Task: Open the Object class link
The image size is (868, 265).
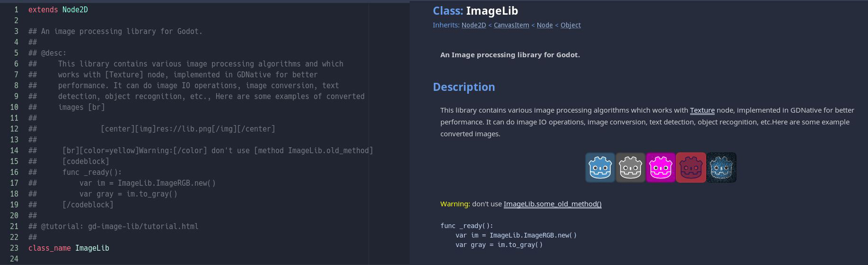Action: pyautogui.click(x=570, y=25)
